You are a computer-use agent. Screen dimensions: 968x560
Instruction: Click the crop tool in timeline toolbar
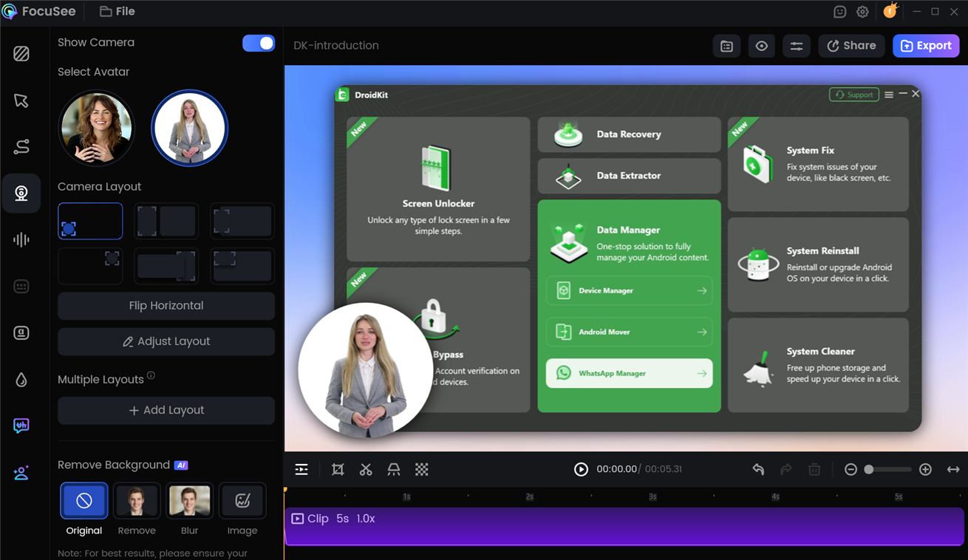pyautogui.click(x=338, y=470)
